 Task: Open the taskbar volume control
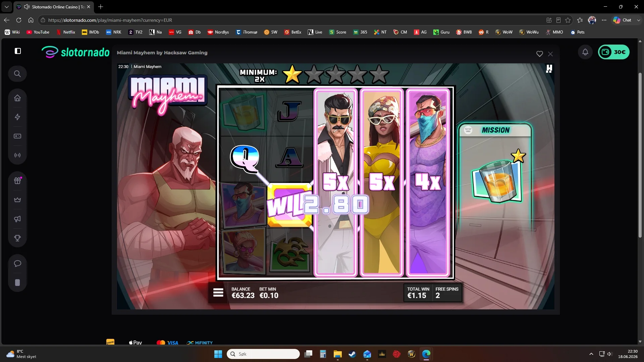click(x=609, y=354)
